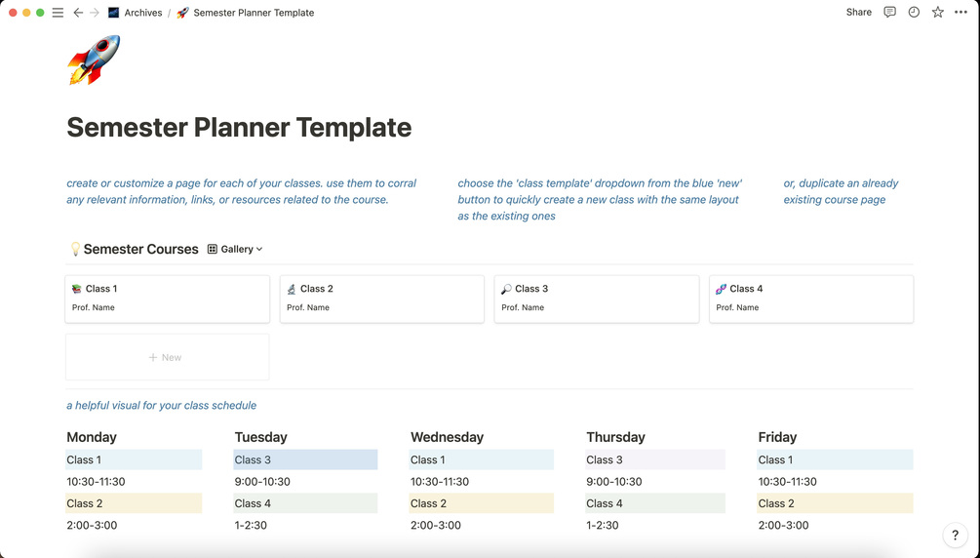Click the Semester Courses database title
Screen dimensions: 980x558
140,249
